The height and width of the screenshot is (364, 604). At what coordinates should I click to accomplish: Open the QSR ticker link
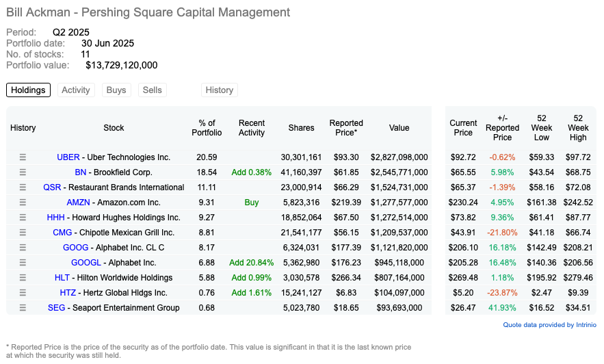coord(52,187)
